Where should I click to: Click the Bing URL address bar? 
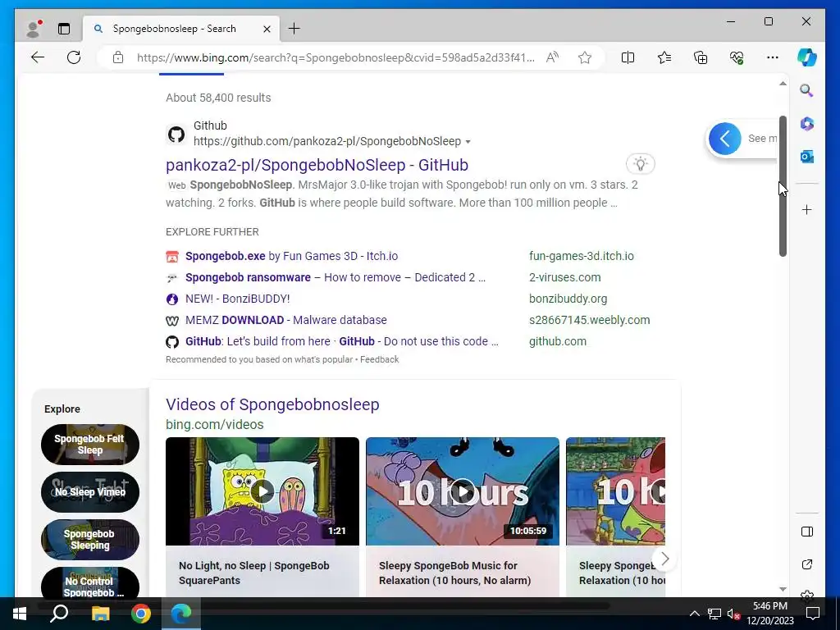pos(336,57)
